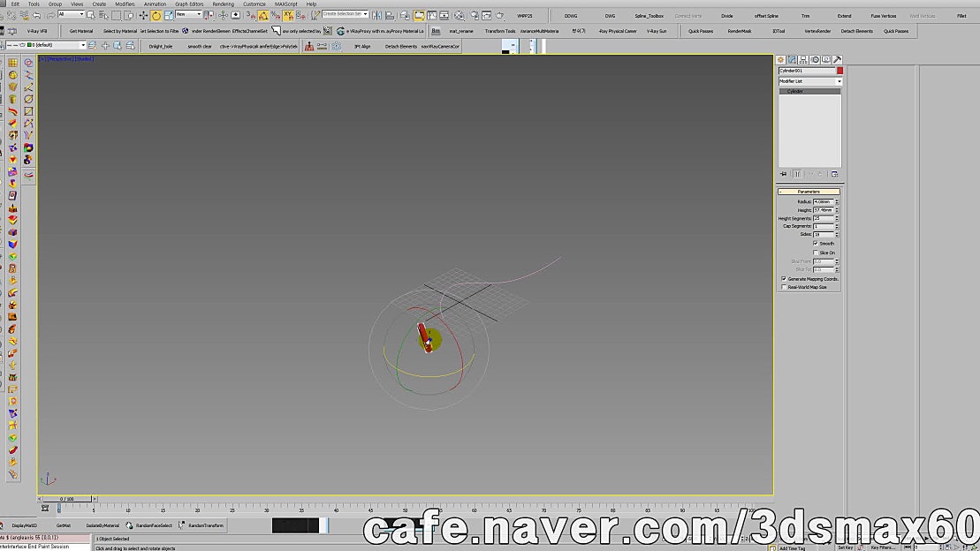Select the Mirror tool on the main toolbar

377,16
